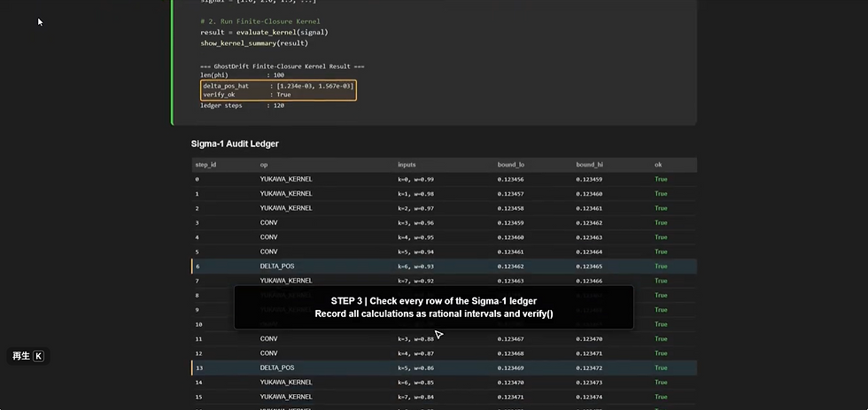Click the True status in step 0 row

tap(661, 179)
